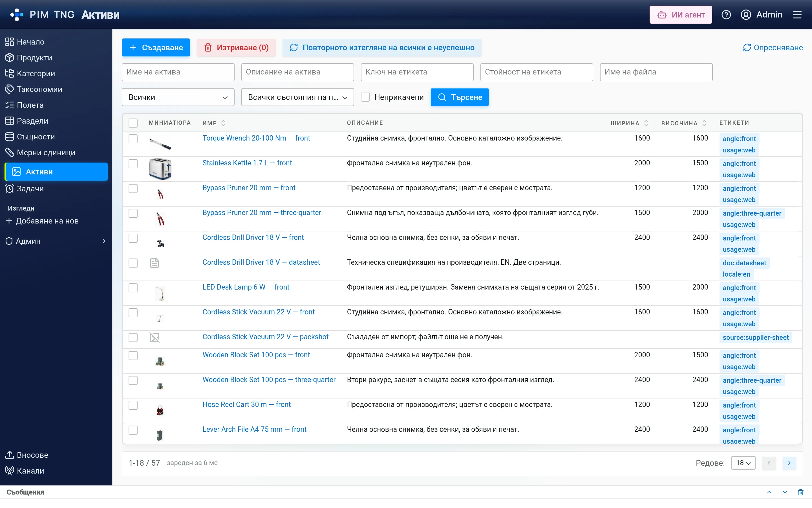The height and width of the screenshot is (508, 812).
Task: Click Добавяне на нов view
Action: click(x=42, y=221)
